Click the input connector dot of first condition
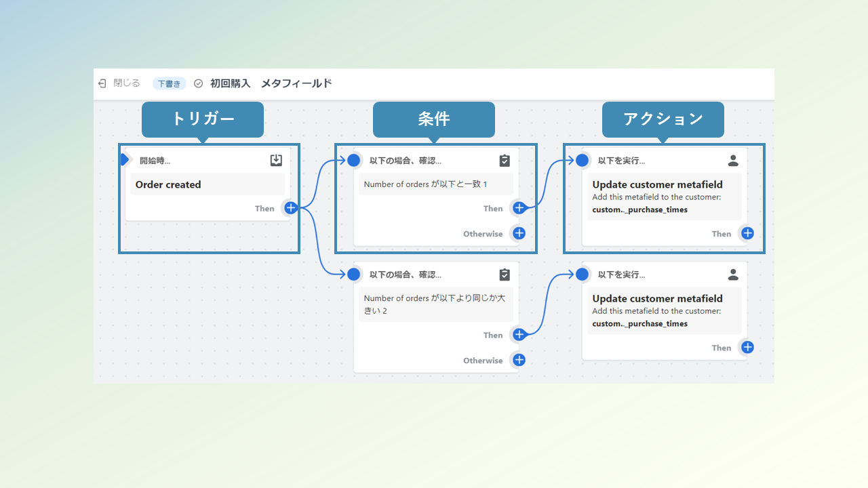The image size is (868, 488). tap(353, 161)
